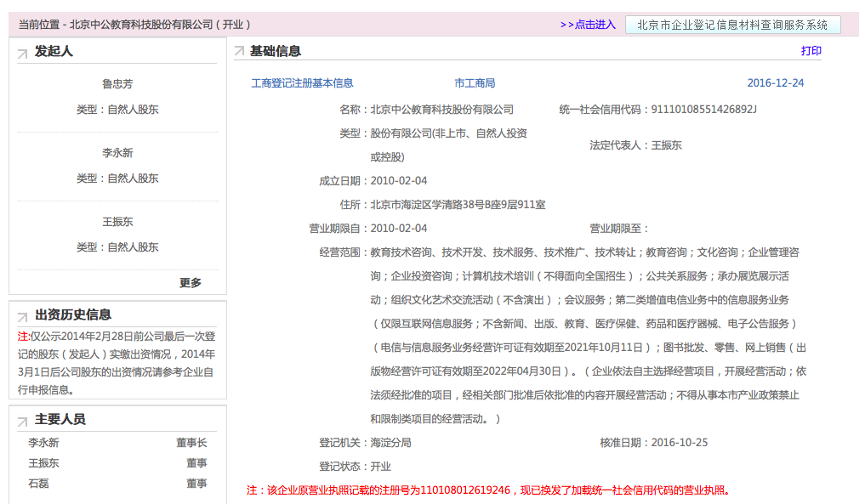The width and height of the screenshot is (865, 504).
Task: Select founder 李永新 in 发起人 panel
Action: pos(117,153)
